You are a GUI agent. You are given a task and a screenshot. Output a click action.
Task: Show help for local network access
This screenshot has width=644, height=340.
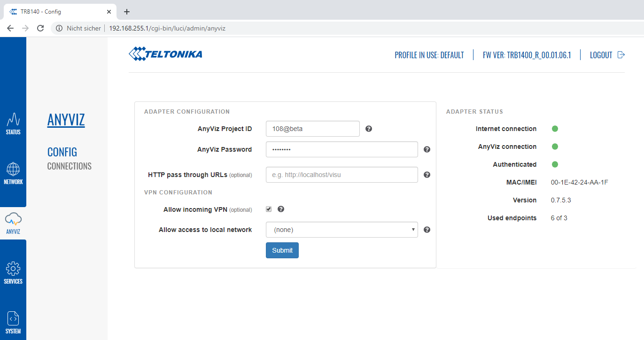tap(427, 230)
